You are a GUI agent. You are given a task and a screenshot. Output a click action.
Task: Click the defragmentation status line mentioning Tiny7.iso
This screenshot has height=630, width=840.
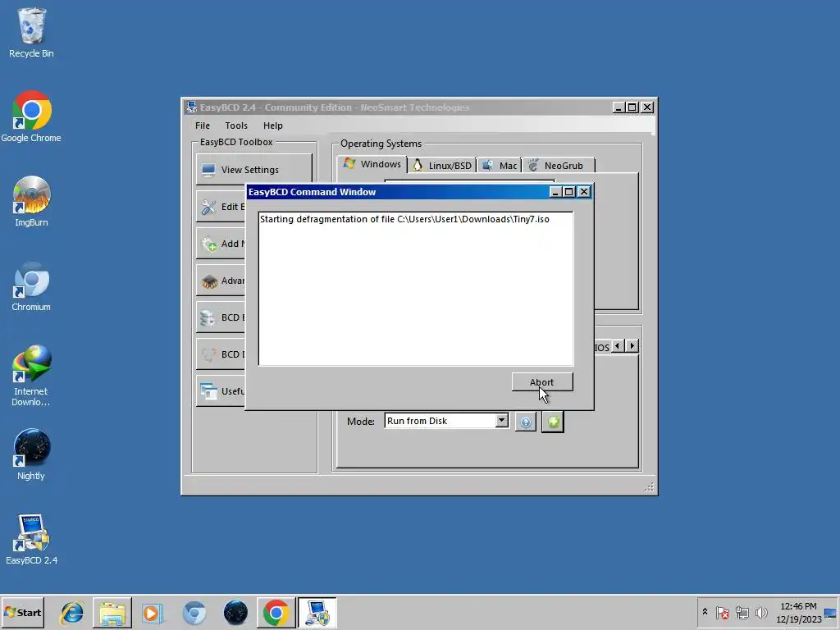pos(404,219)
